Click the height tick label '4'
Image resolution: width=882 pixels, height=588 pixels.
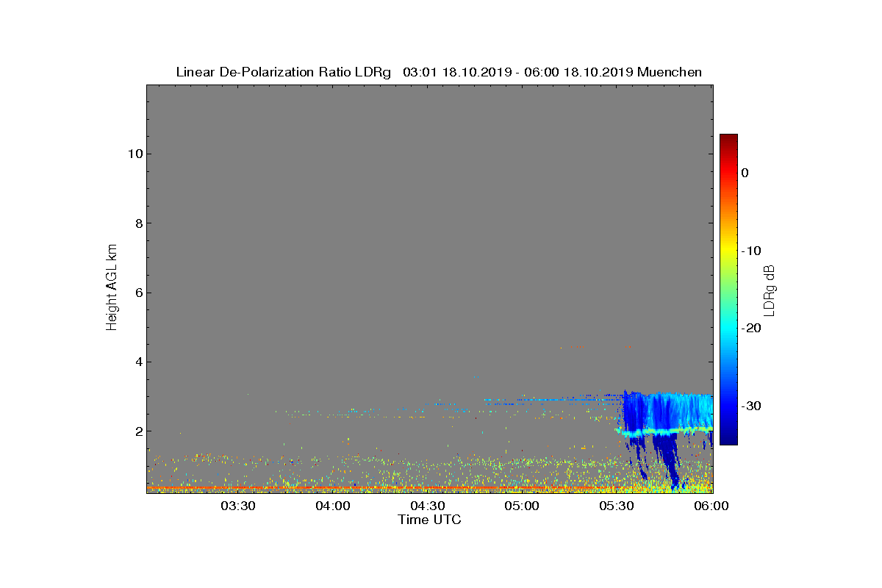[x=137, y=362]
